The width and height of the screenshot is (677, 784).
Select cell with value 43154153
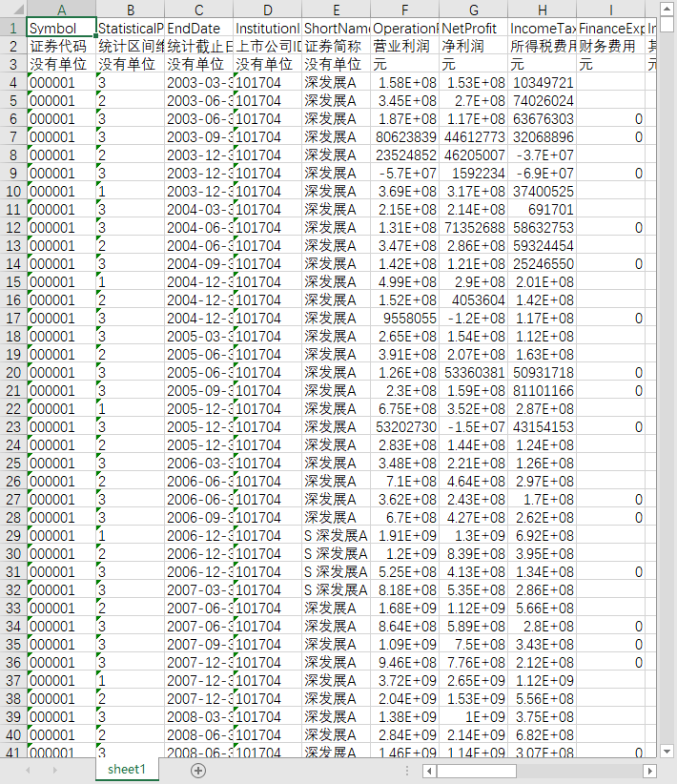[x=542, y=426]
